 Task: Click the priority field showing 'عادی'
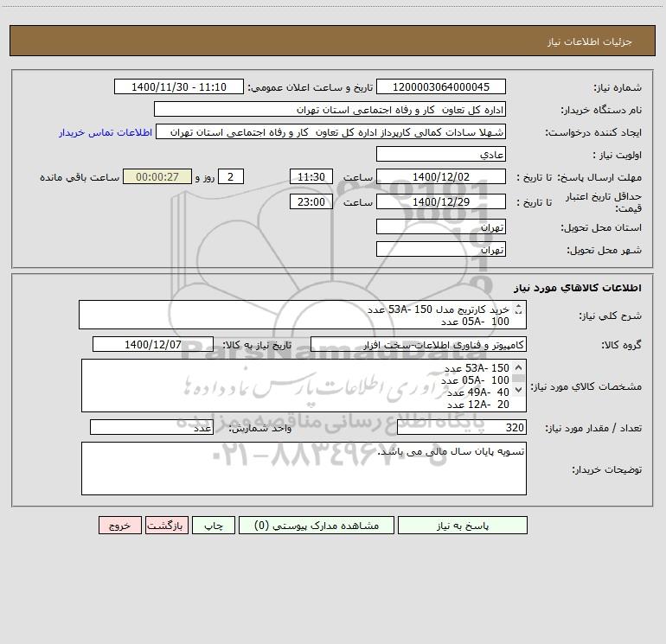point(441,154)
